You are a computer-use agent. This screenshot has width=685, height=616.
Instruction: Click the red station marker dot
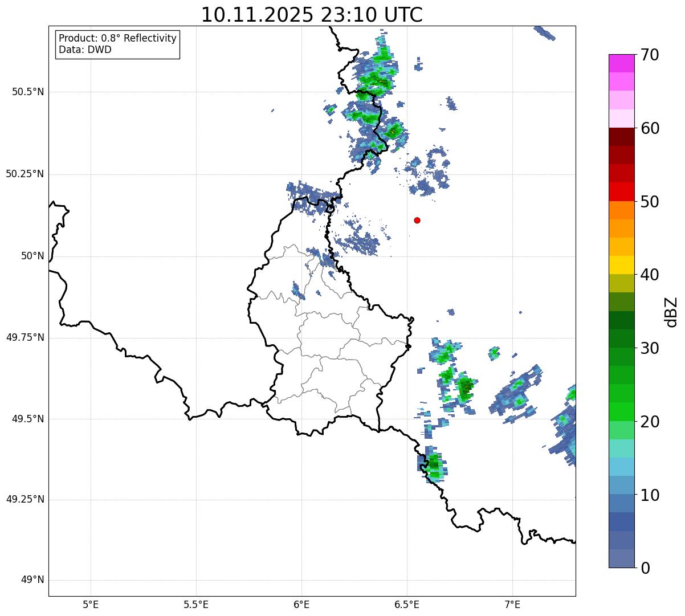(417, 220)
